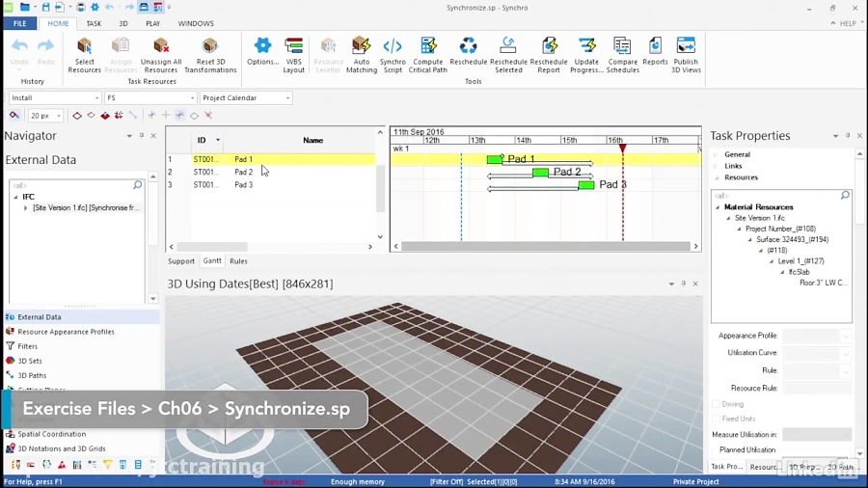Toggle the Driving checkbox
The width and height of the screenshot is (868, 488).
point(716,404)
